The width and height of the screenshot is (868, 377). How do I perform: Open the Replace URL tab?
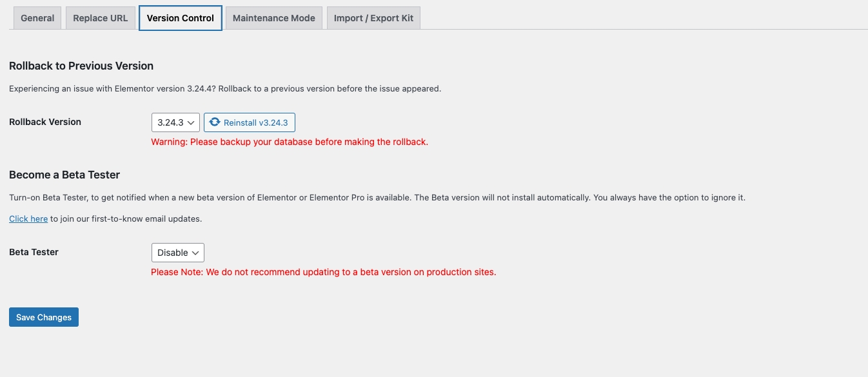pos(100,18)
